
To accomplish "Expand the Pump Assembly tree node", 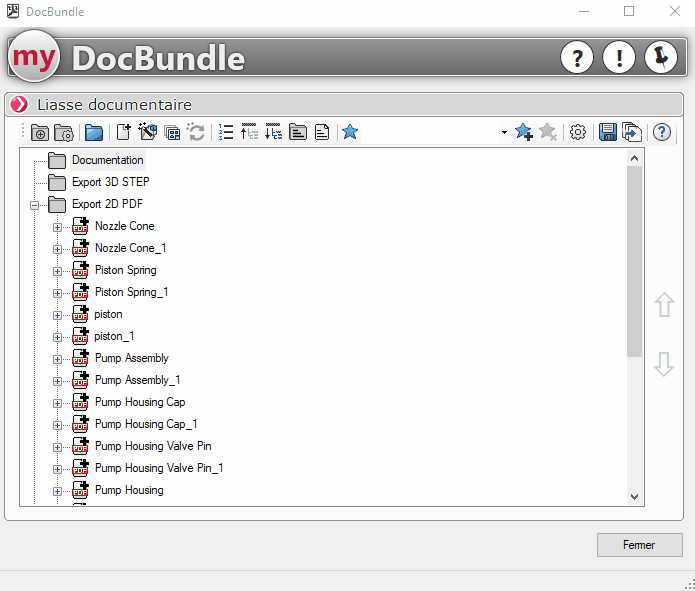I will coord(57,358).
